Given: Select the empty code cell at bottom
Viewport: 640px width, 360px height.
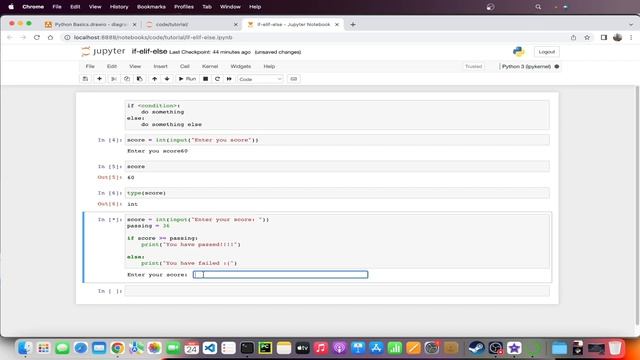Looking at the screenshot, I should coord(337,291).
